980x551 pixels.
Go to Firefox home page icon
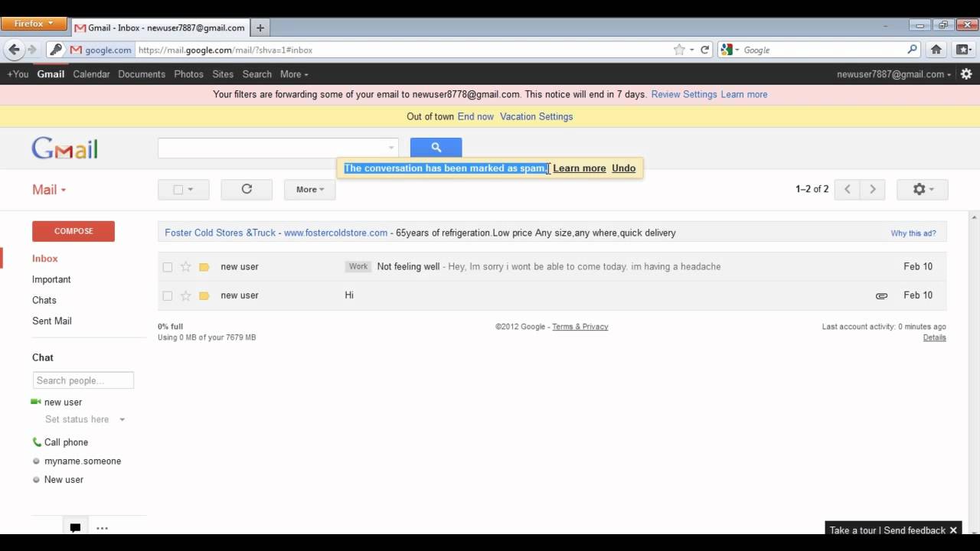pos(936,50)
